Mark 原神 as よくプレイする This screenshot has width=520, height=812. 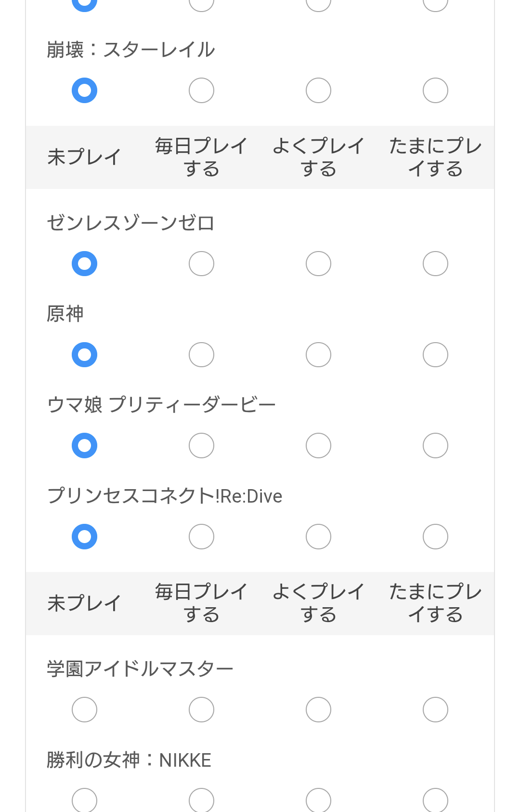(x=318, y=355)
